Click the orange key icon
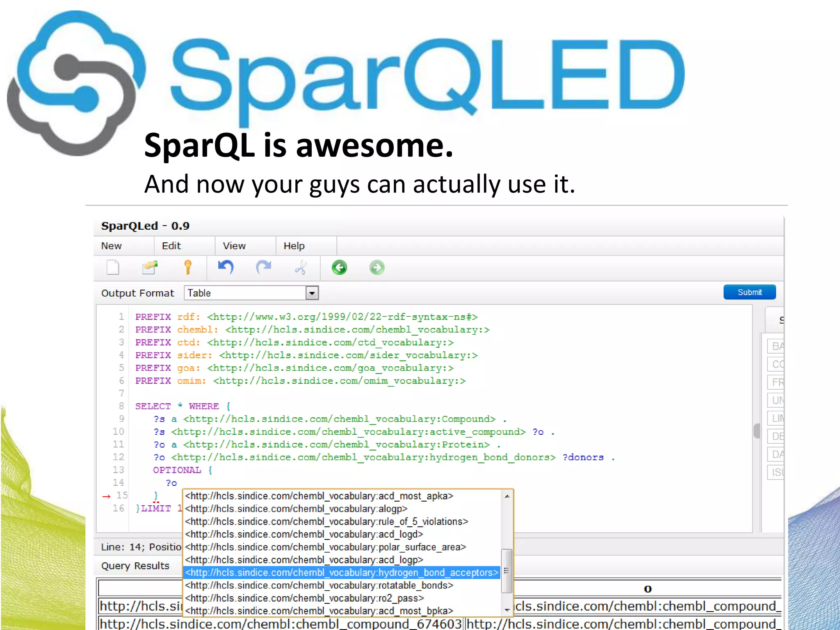 188,267
